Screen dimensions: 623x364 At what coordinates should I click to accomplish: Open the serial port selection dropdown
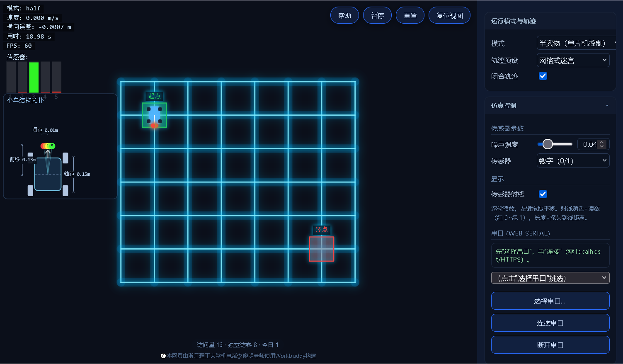[550, 278]
